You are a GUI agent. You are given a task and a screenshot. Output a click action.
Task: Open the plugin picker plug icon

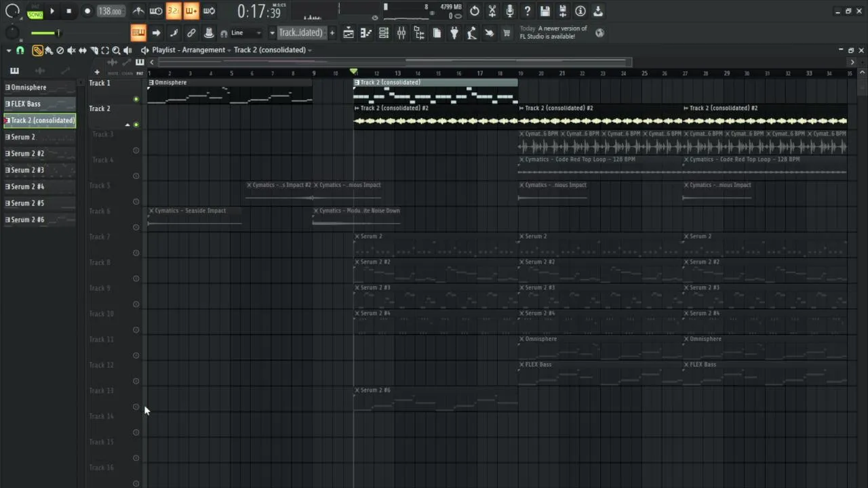tap(454, 33)
